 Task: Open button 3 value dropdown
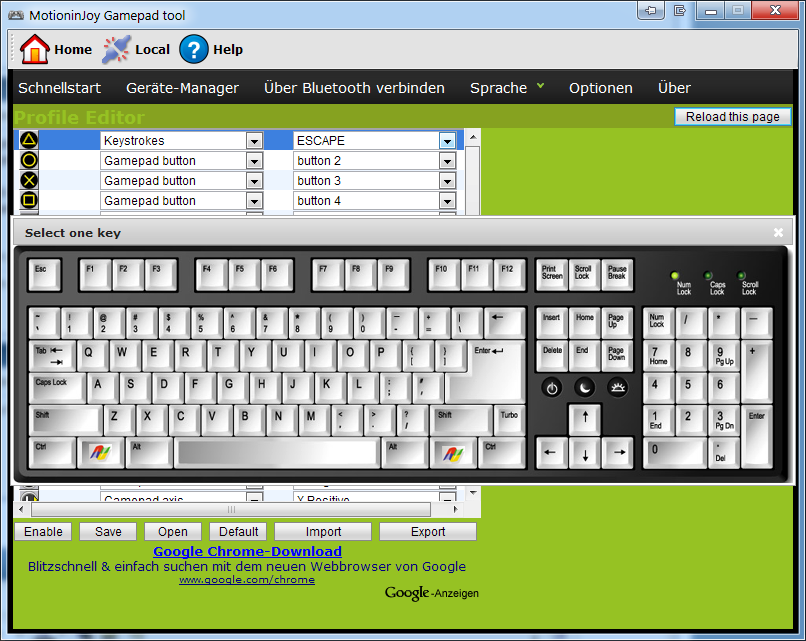click(x=447, y=181)
